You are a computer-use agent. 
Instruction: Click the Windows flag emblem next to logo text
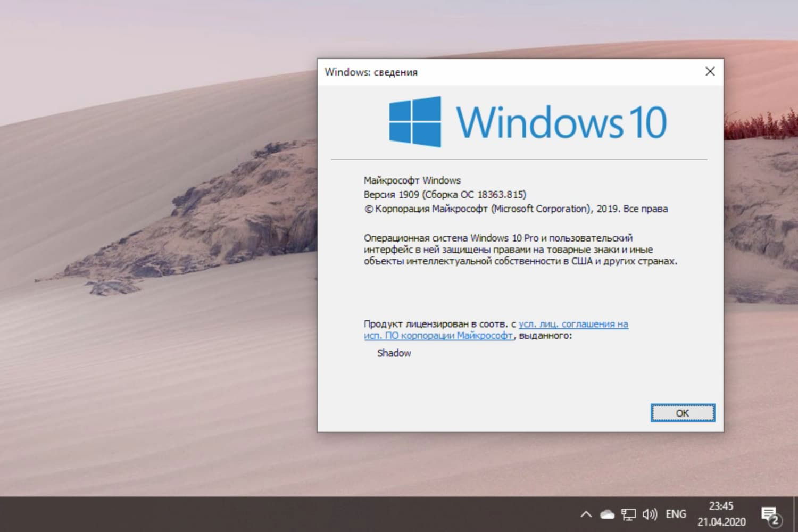[x=415, y=122]
